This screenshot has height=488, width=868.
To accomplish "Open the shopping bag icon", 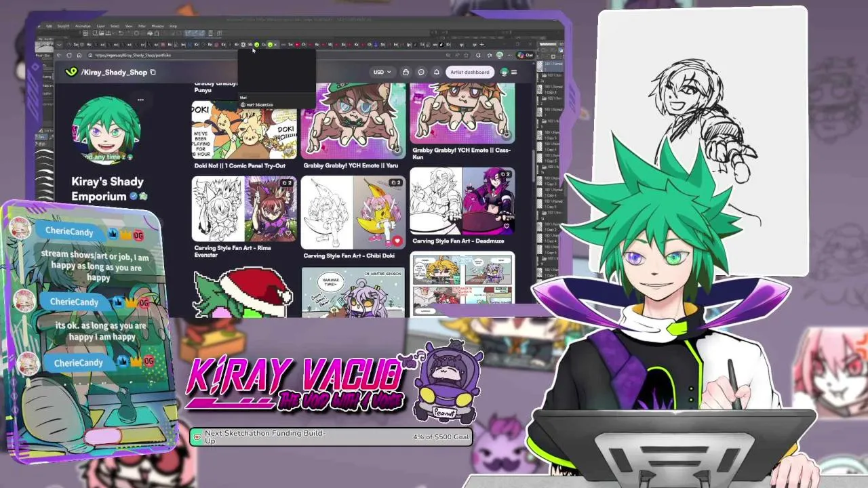I will [406, 72].
